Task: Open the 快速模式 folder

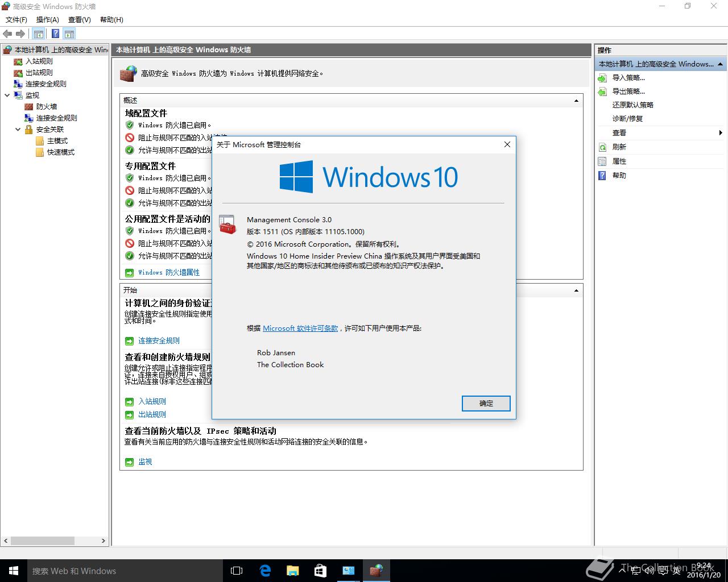Action: pyautogui.click(x=61, y=152)
